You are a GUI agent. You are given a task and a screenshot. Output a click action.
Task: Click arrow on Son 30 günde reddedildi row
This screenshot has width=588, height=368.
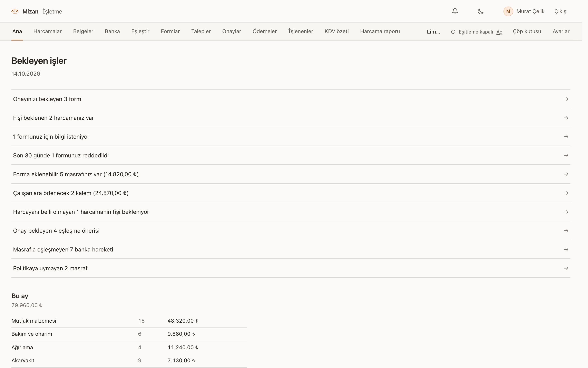click(566, 155)
